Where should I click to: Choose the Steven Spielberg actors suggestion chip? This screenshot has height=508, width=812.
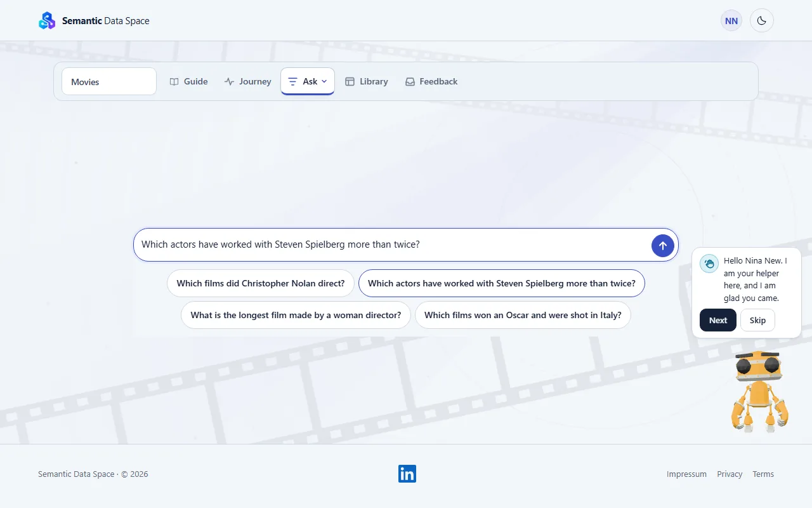[x=502, y=283]
